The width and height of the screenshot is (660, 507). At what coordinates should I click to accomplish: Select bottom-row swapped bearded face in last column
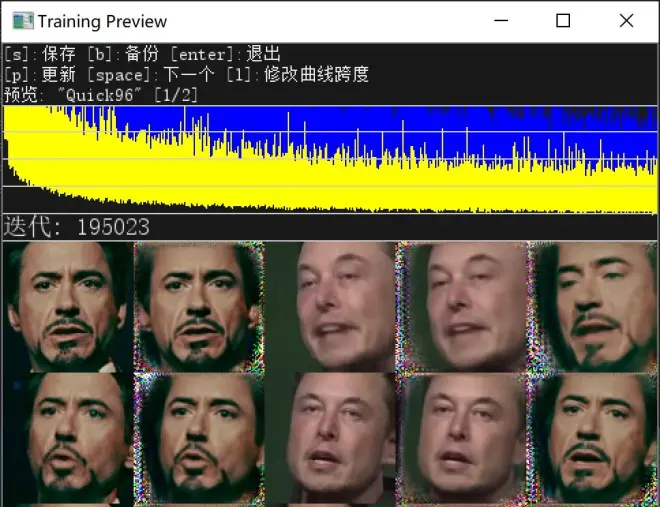pyautogui.click(x=591, y=438)
